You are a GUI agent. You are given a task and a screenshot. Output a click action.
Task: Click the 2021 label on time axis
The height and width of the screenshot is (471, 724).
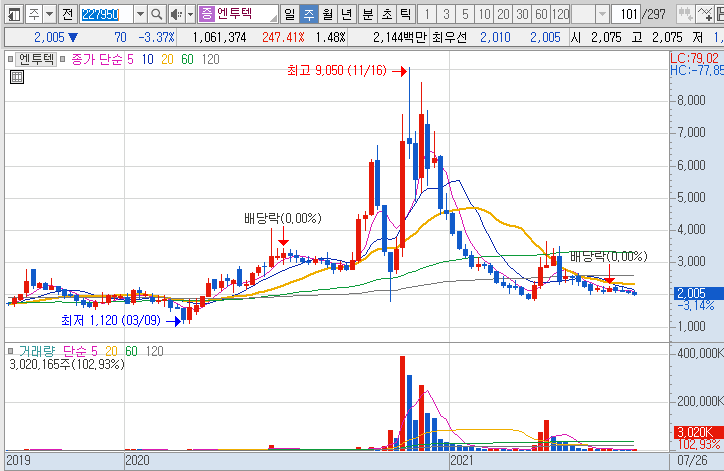(x=462, y=460)
